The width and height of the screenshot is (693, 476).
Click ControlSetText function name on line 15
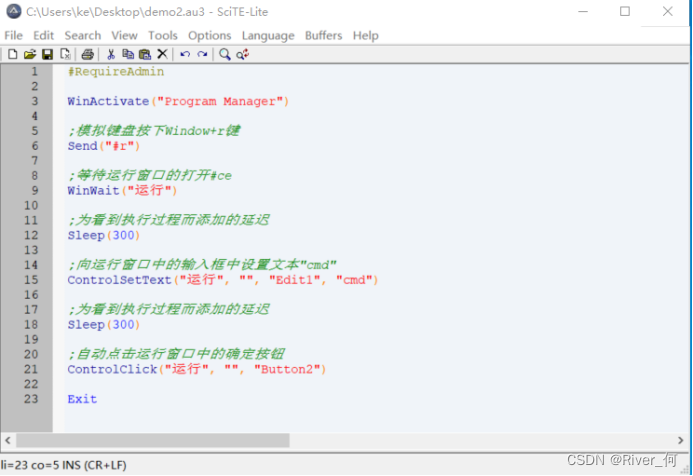[119, 280]
